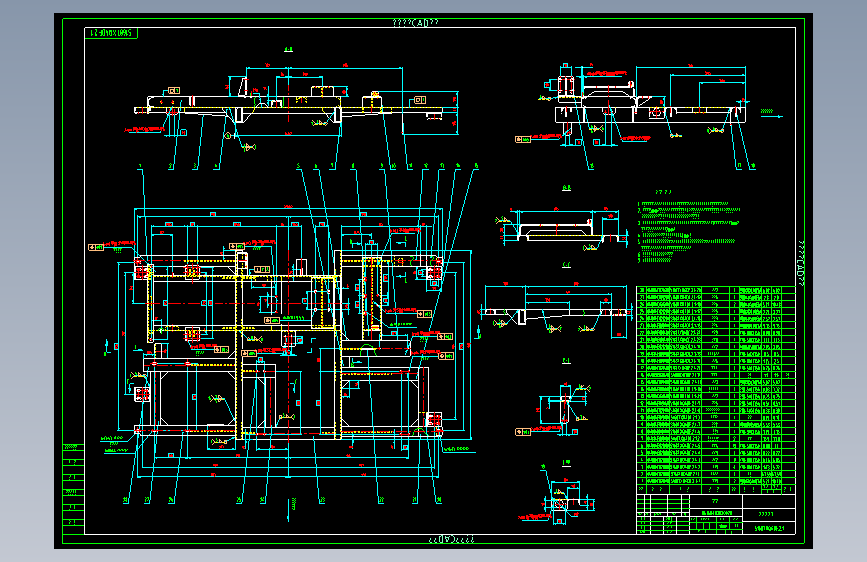Click the revision block on the left margin
Viewport: 867px width, 562px height.
pos(73,490)
